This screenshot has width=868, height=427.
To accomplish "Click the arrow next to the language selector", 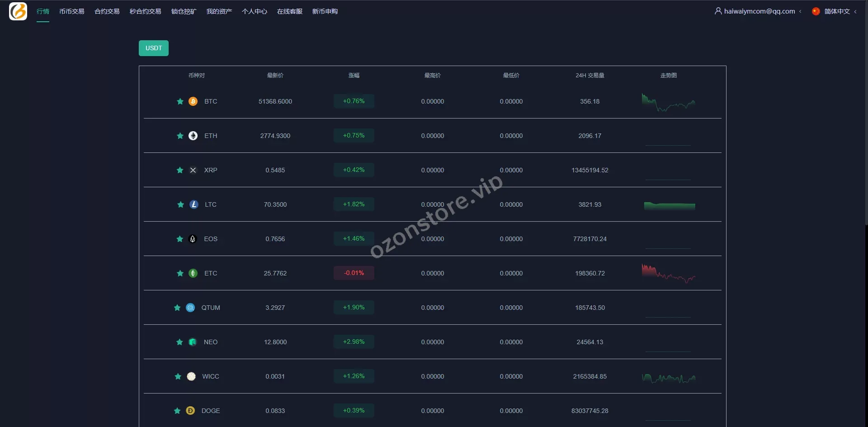I will tap(855, 12).
